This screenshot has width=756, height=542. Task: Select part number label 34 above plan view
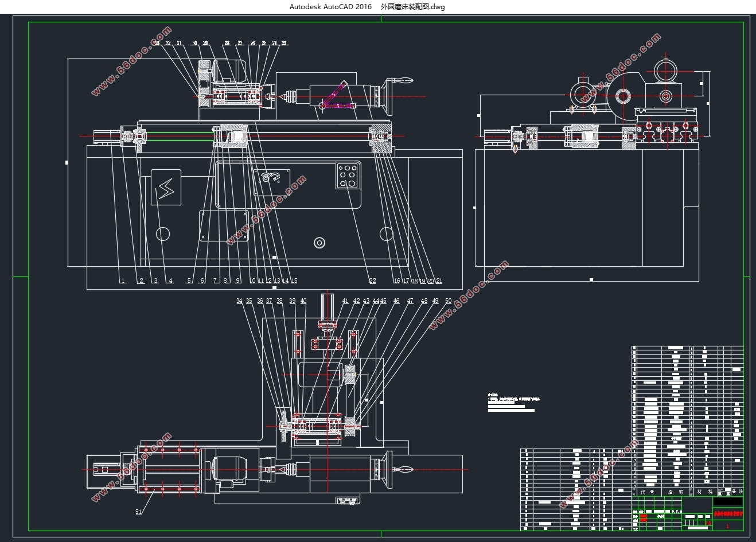[x=239, y=301]
